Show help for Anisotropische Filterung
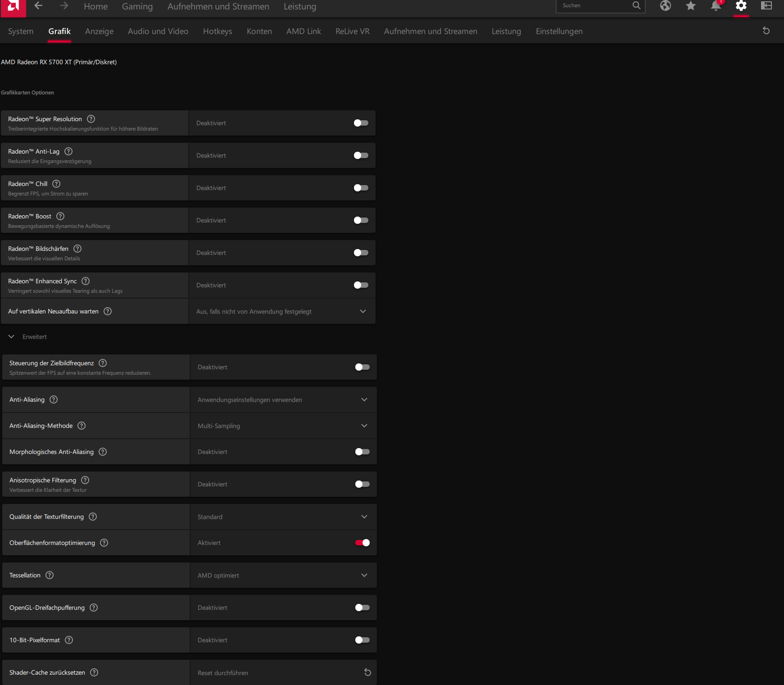The image size is (784, 685). [85, 480]
